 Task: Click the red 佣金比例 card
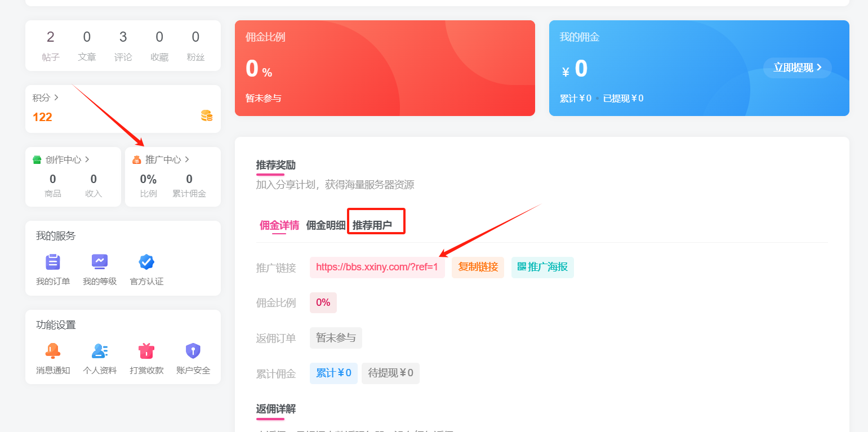coord(385,68)
